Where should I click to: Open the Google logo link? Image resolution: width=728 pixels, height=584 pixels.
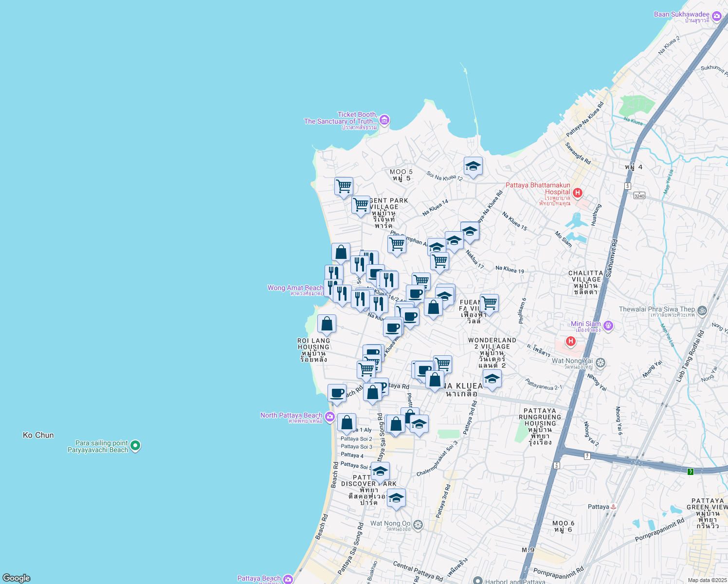[x=17, y=578]
